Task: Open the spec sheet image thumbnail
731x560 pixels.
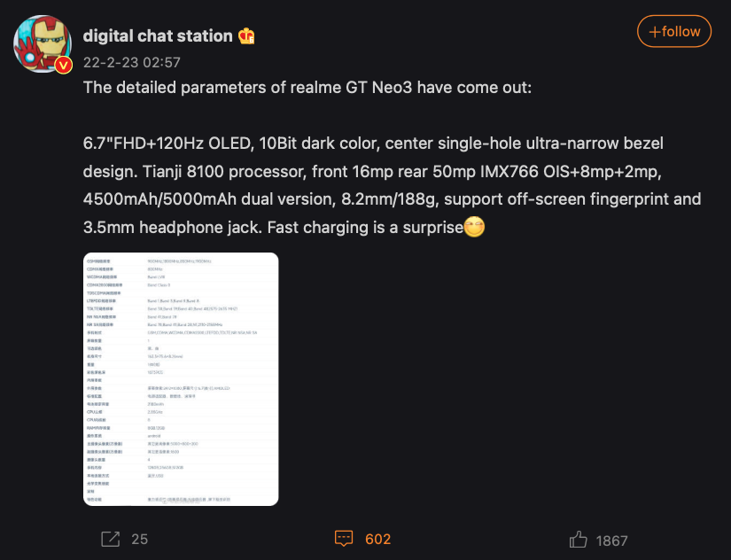Action: pyautogui.click(x=182, y=379)
